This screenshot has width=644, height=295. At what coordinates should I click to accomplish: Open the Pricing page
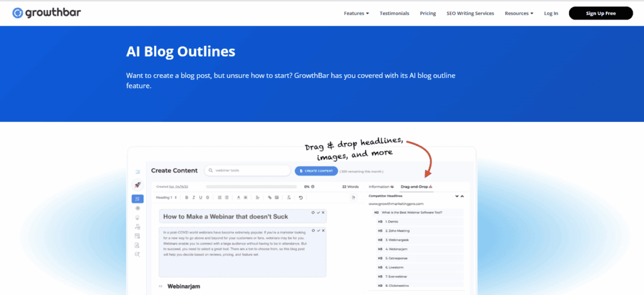[x=428, y=13]
